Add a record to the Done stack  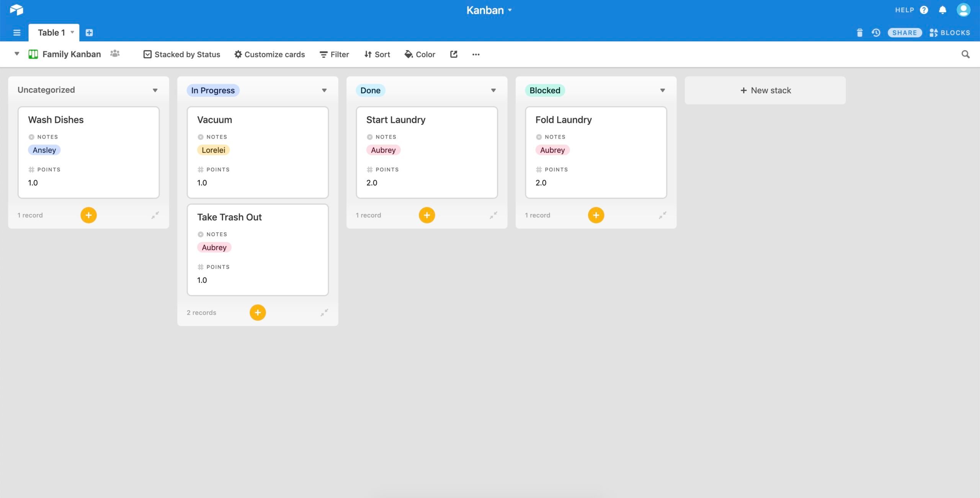426,215
